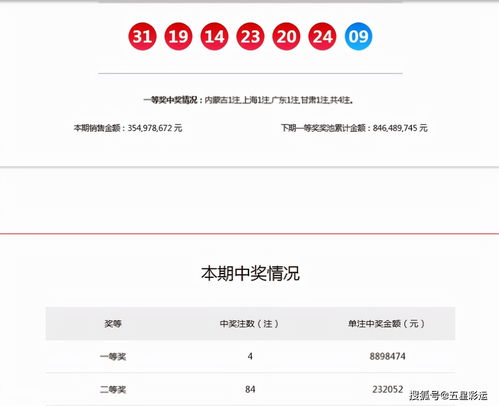The image size is (499, 406).
Task: Click the red ball number 20
Action: click(x=286, y=36)
